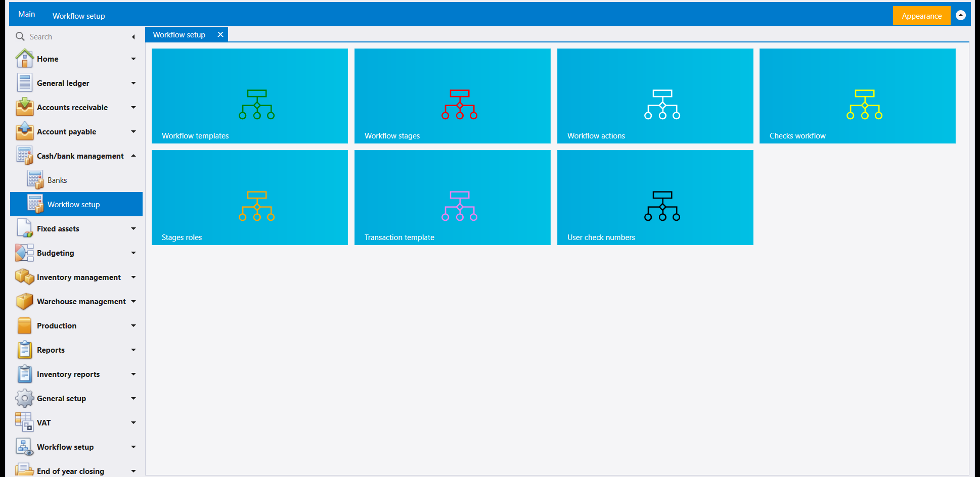Collapse the Cash/bank management section arrow

coord(133,156)
